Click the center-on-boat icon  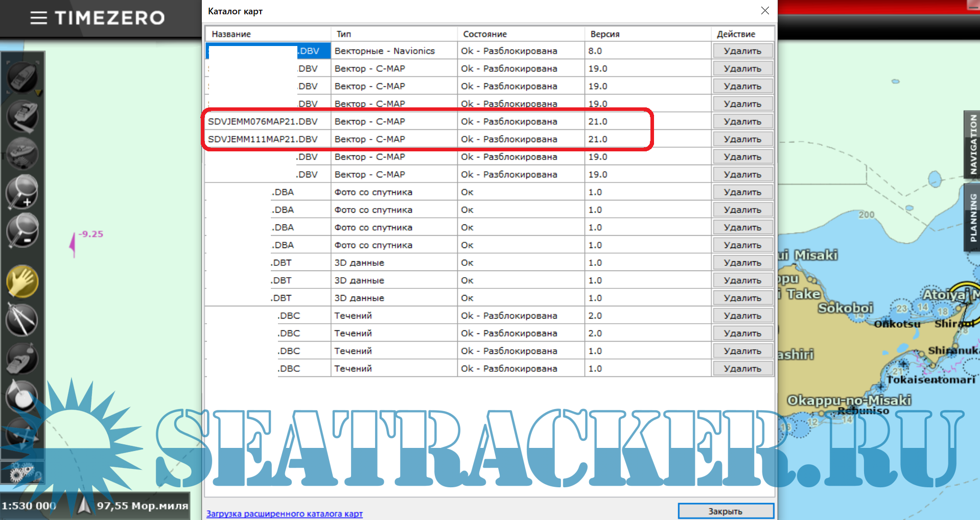point(22,78)
